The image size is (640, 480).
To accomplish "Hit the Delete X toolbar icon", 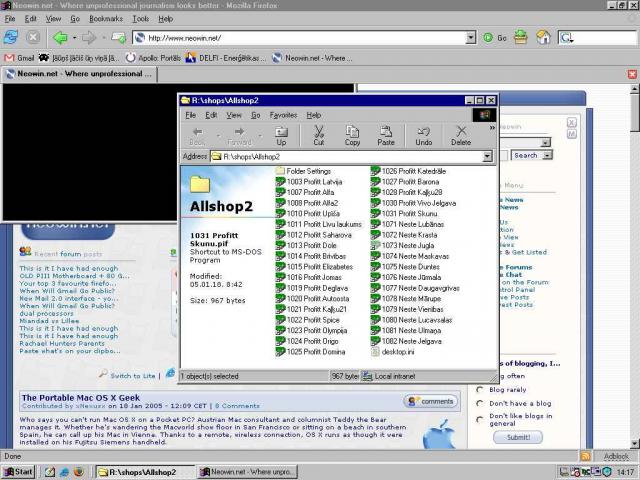I will pos(460,135).
